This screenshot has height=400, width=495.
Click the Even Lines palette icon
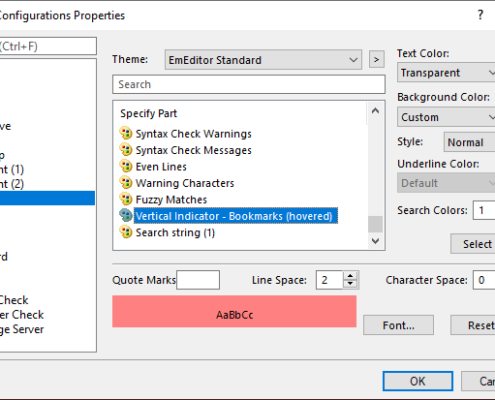[126, 166]
